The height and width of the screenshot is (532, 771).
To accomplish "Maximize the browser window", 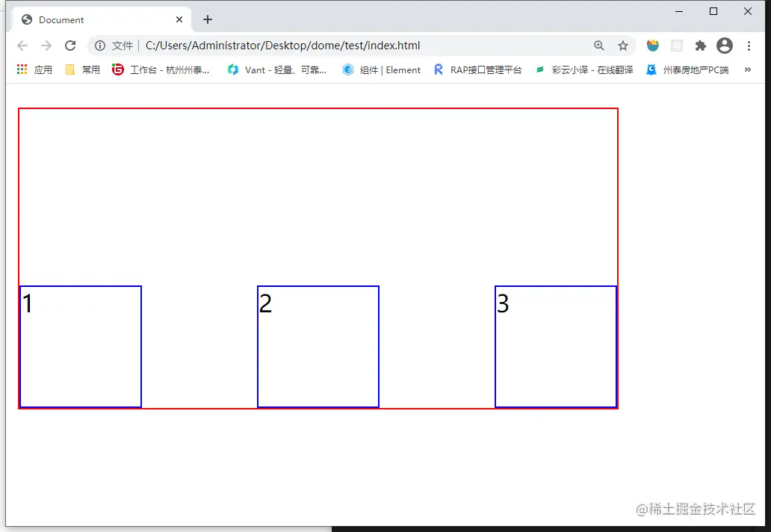I will coord(713,11).
